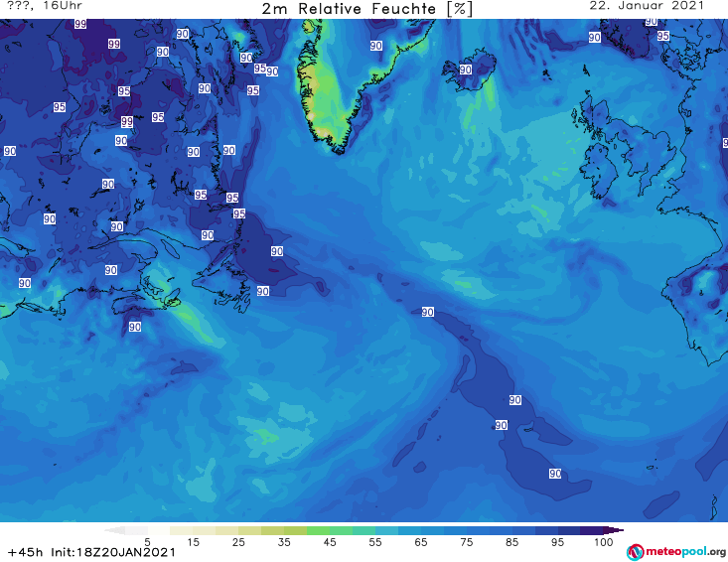Screen dimensions: 728x562
Task: Click the 90 contour label east of Greenland
Action: click(x=376, y=46)
